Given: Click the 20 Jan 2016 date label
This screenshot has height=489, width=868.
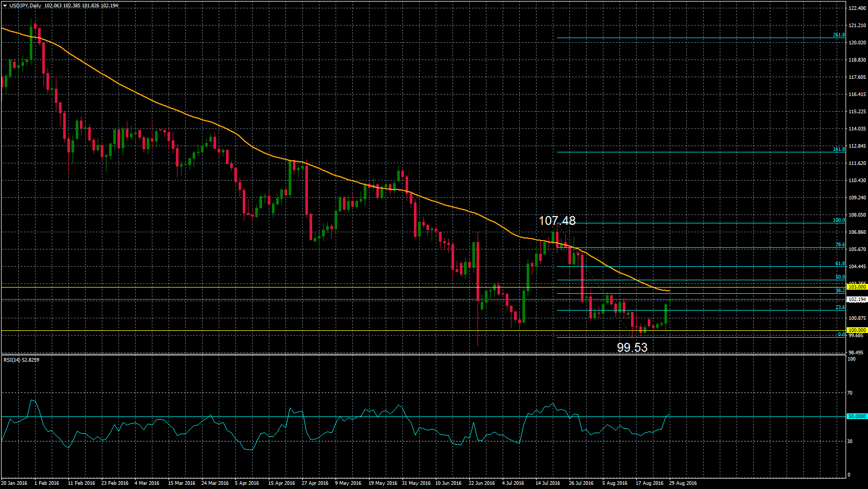Looking at the screenshot, I should [15, 483].
